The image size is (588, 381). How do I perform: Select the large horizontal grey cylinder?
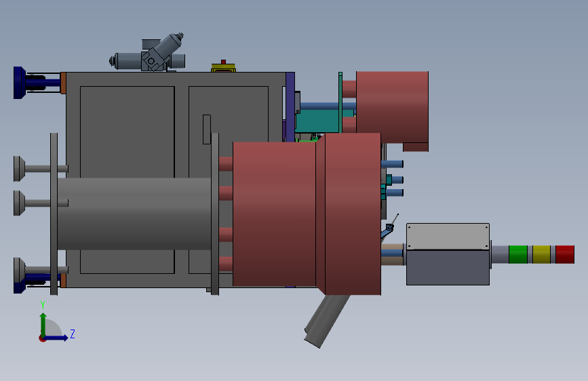point(134,214)
